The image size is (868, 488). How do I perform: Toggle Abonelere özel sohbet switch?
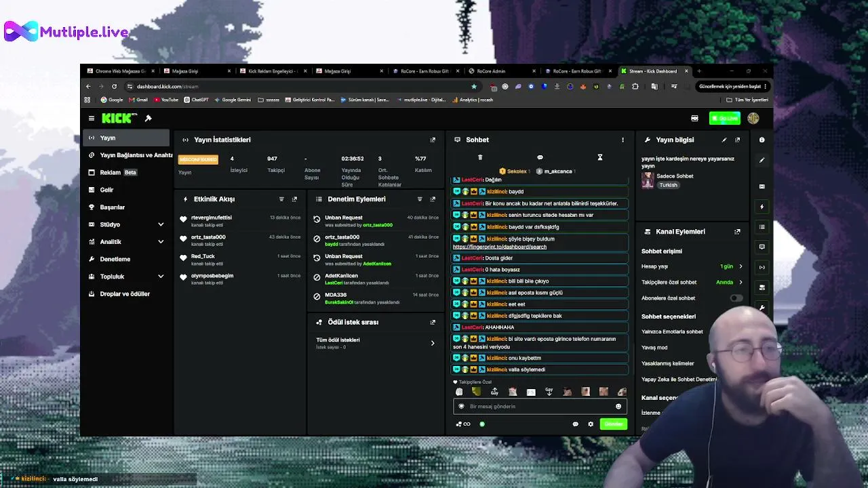pos(736,298)
